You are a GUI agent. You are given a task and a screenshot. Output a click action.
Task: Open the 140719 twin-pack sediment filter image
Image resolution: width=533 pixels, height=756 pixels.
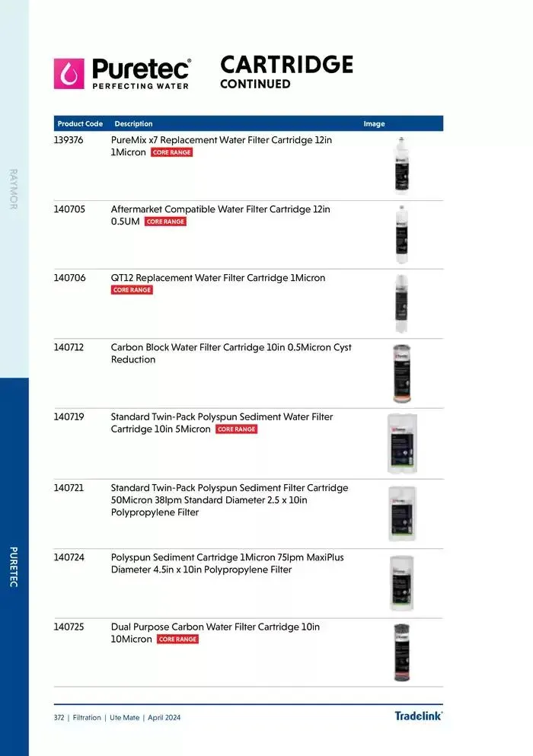point(402,444)
